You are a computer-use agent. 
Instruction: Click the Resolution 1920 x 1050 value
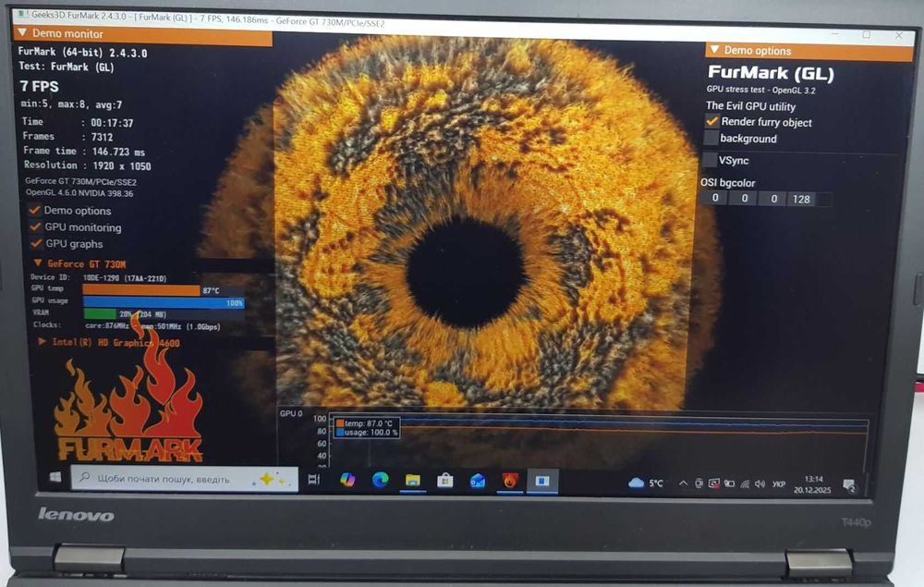[x=122, y=165]
